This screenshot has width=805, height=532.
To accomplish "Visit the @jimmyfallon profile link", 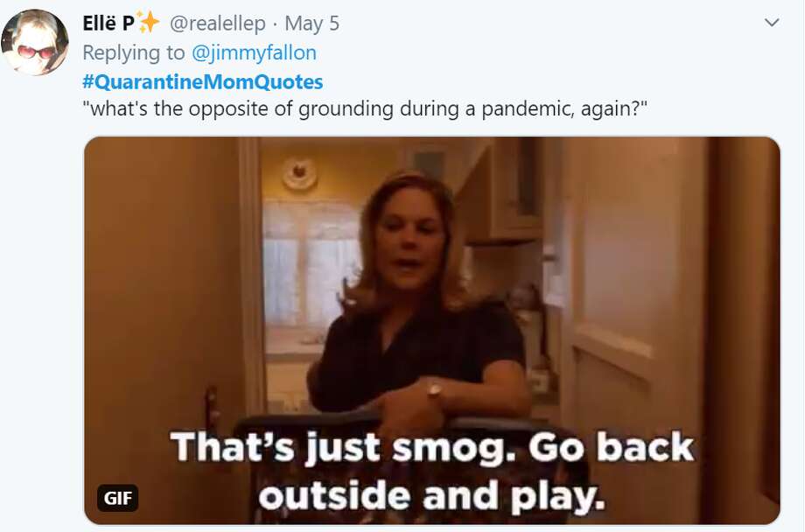I will click(254, 52).
